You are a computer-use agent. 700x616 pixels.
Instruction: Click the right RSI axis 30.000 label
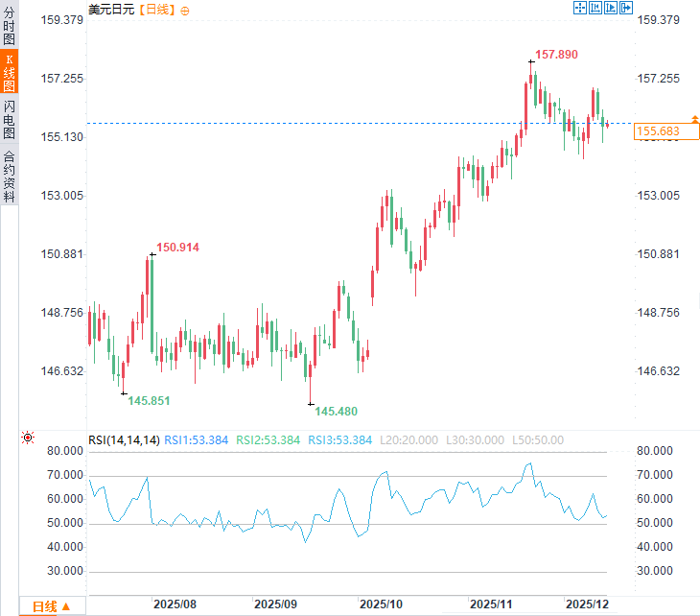(x=655, y=571)
